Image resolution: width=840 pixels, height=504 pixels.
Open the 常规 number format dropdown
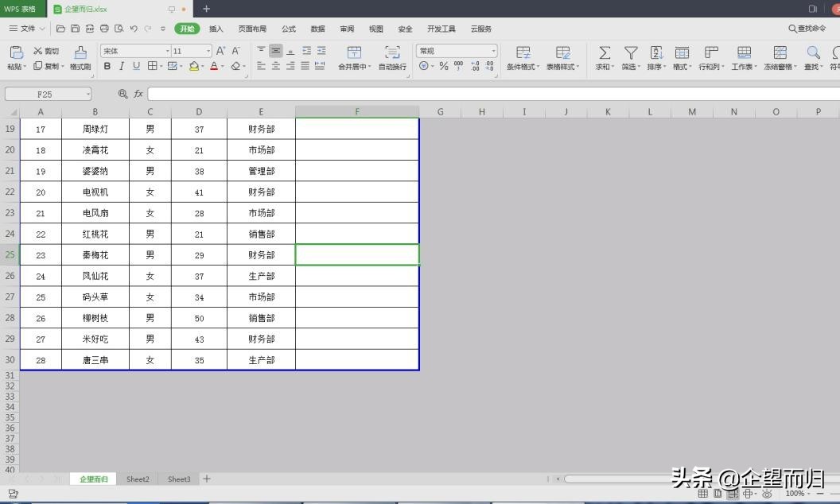[493, 51]
